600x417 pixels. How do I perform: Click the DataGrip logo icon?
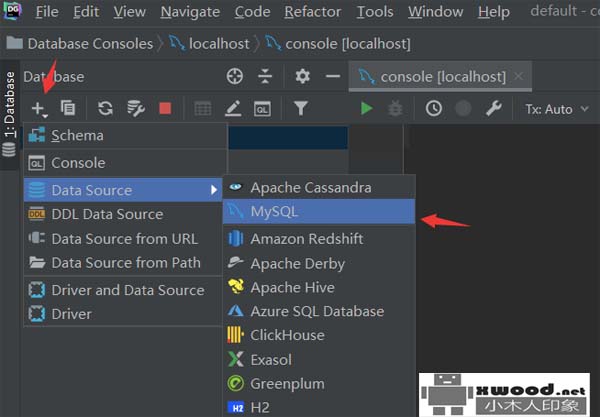click(13, 10)
